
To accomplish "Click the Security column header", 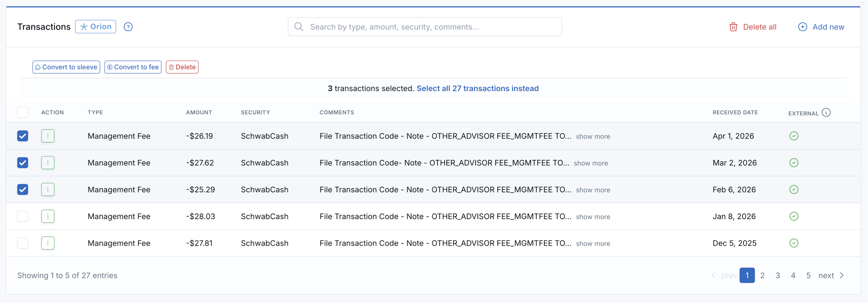I will coord(256,113).
